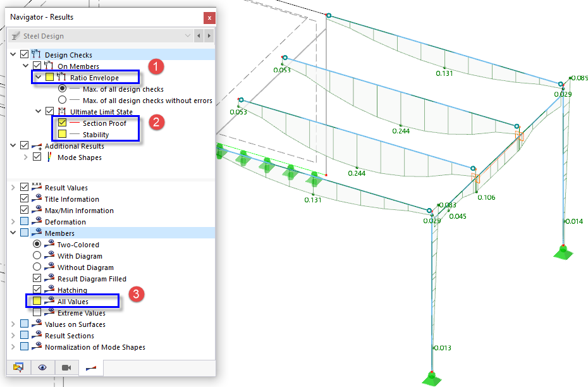Switch to the Data navigator tab icon
This screenshot has height=387, width=588.
point(18,367)
